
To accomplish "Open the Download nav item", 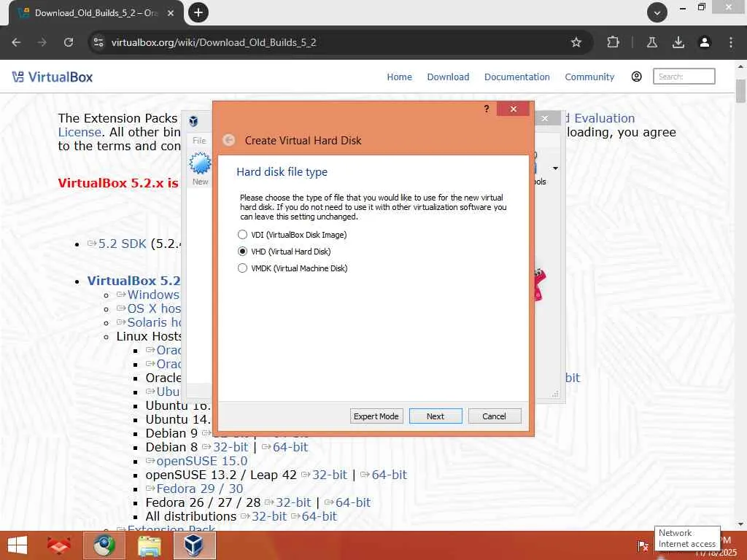I will (448, 77).
